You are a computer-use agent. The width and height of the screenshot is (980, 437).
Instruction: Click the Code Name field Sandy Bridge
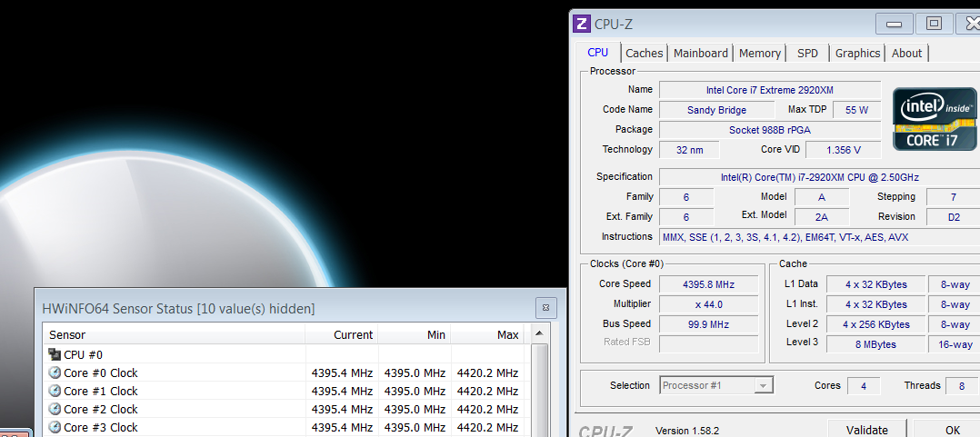pos(717,110)
